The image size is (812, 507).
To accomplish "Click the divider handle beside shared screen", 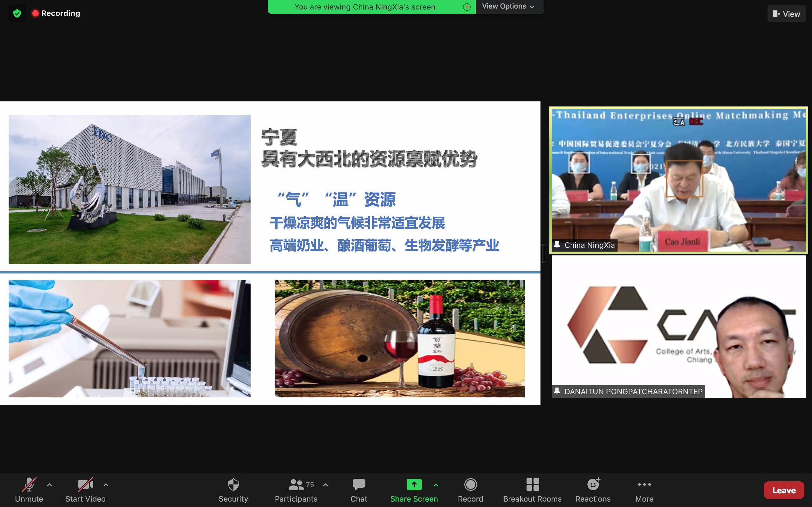I will (543, 253).
